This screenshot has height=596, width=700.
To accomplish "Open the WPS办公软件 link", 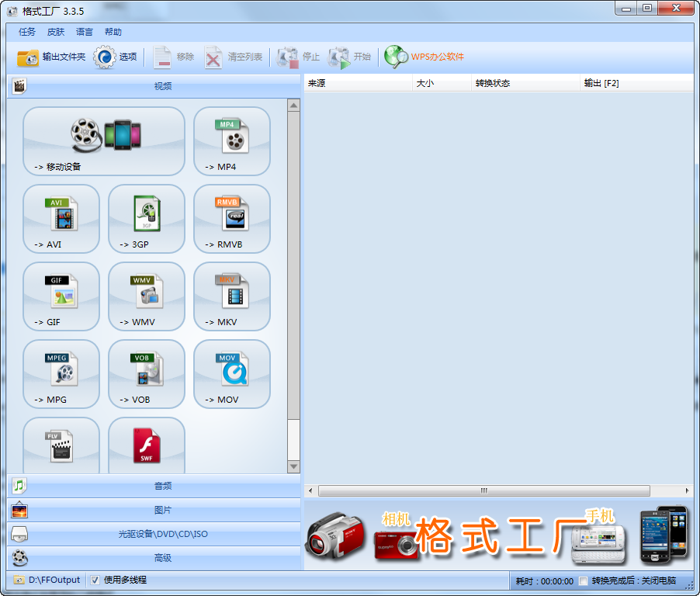I will (425, 57).
